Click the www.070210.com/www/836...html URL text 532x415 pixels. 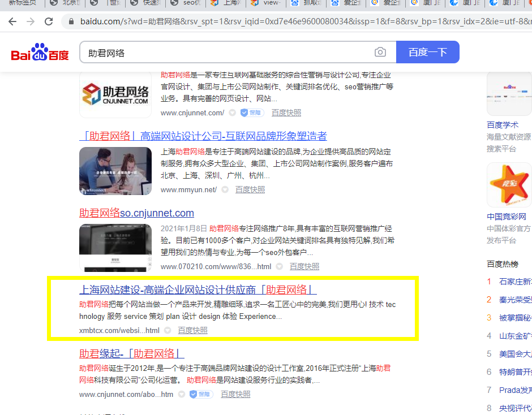coord(216,267)
